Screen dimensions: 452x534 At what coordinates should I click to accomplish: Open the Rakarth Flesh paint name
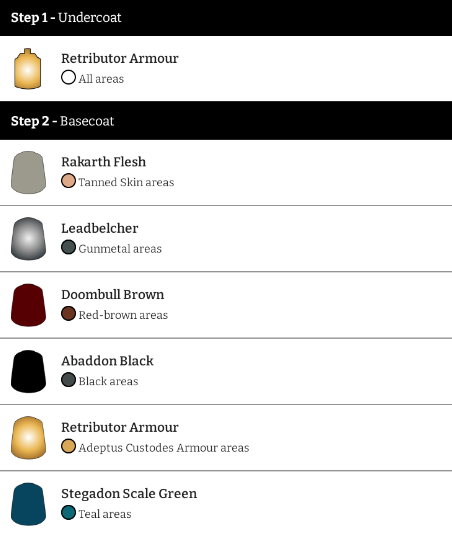[104, 162]
